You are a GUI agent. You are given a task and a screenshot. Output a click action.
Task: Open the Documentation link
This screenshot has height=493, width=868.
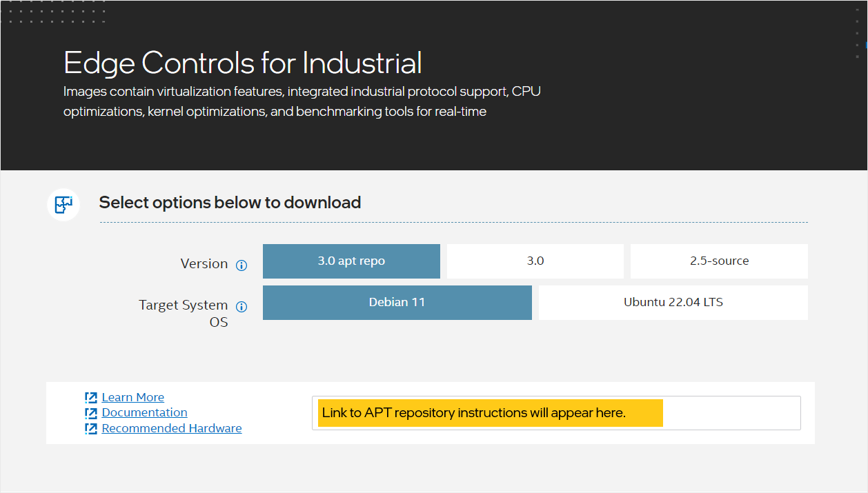point(145,412)
